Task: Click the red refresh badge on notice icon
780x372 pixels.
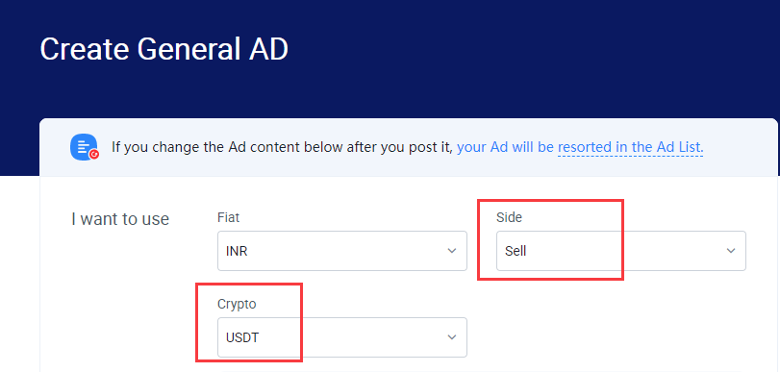Action: pos(94,155)
